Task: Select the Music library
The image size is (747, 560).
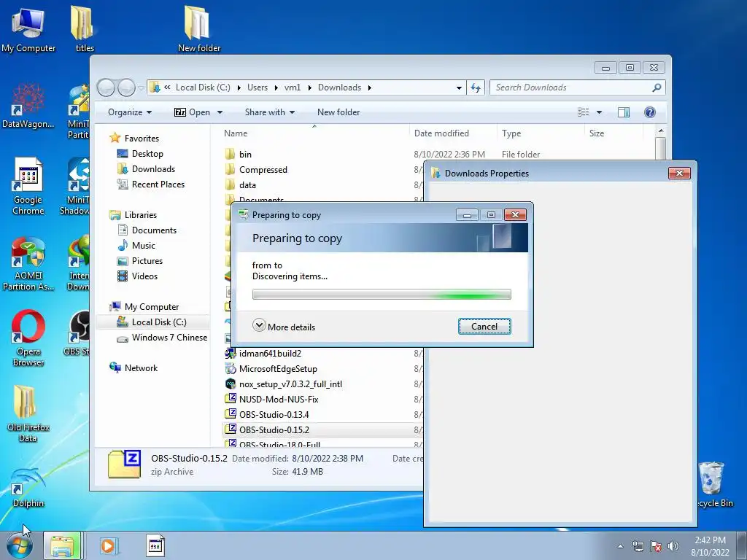Action: coord(136,246)
